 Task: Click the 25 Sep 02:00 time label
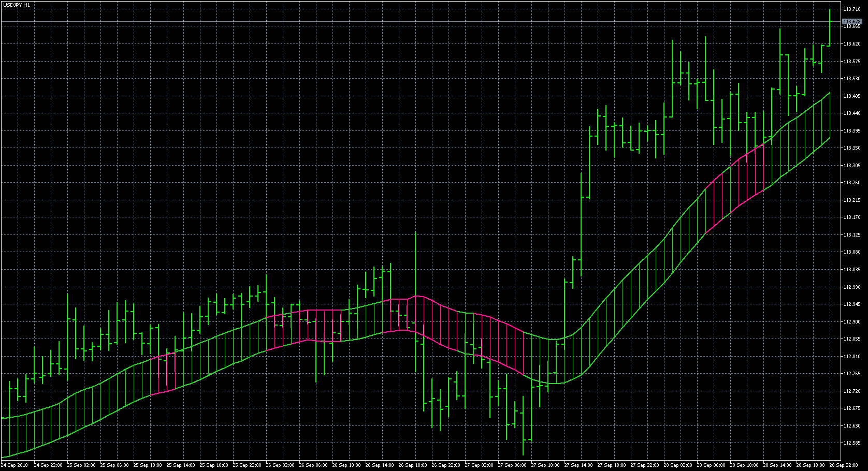[81, 465]
